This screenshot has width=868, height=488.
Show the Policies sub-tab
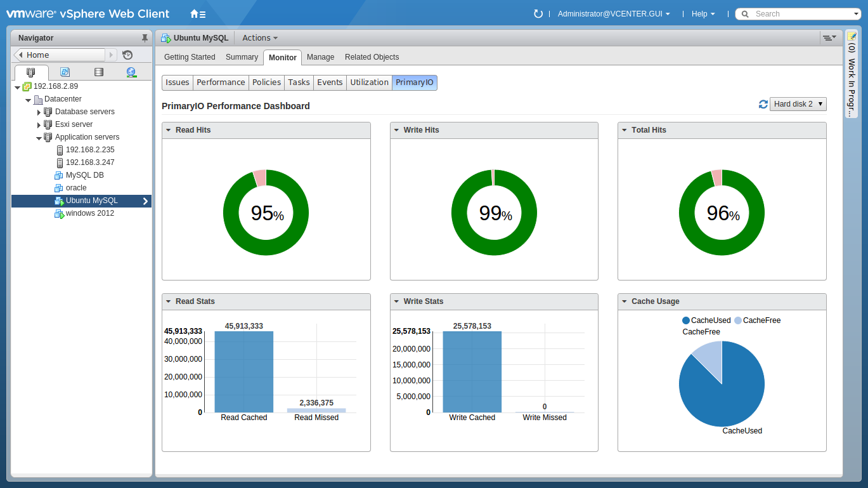click(266, 82)
